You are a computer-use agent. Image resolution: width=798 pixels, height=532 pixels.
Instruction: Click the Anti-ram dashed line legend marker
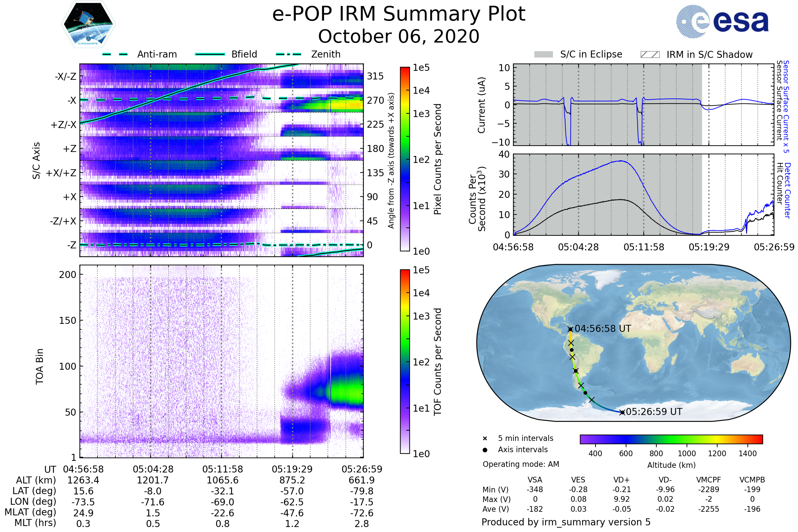(x=115, y=54)
